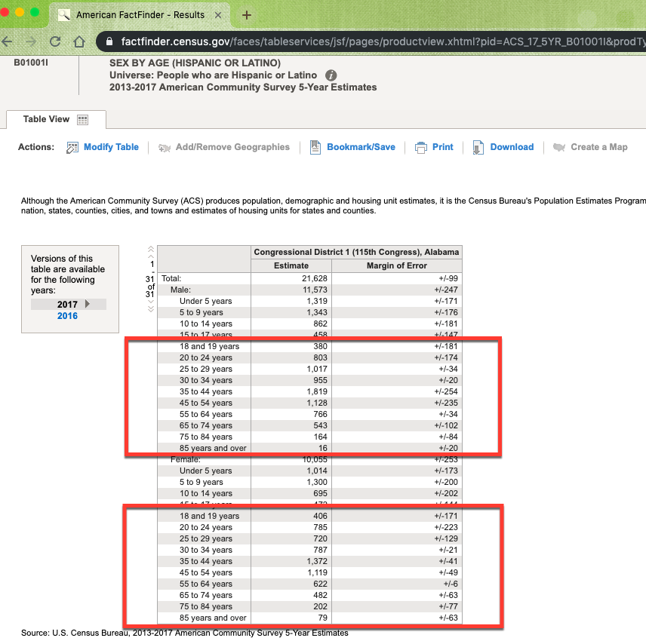
Task: Click the grid icon in Table View tab
Action: click(x=83, y=120)
